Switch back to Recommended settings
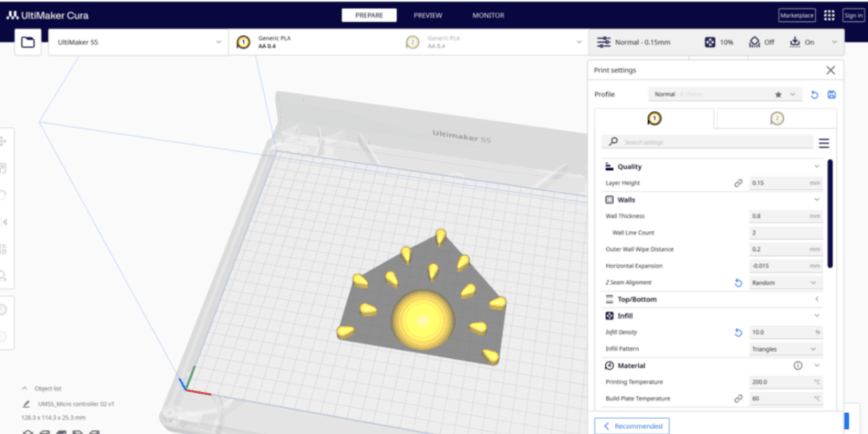The height and width of the screenshot is (434, 868). [x=632, y=426]
